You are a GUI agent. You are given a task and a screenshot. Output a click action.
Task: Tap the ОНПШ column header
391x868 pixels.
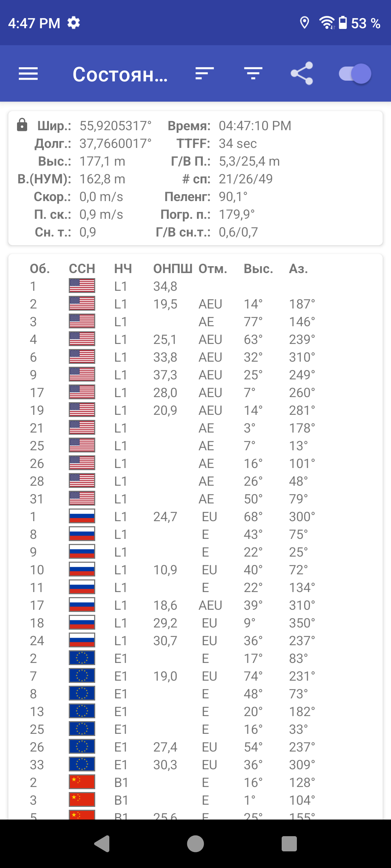[x=173, y=269]
